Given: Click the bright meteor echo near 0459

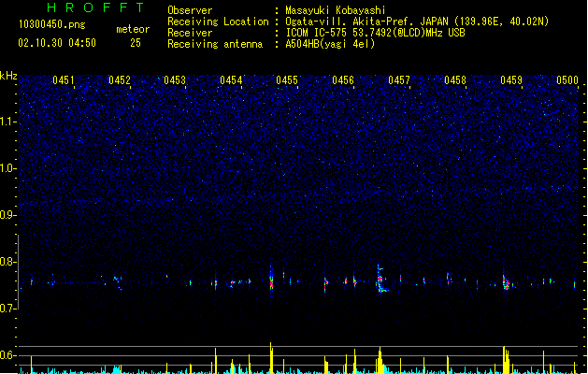Looking at the screenshot, I should click(506, 281).
